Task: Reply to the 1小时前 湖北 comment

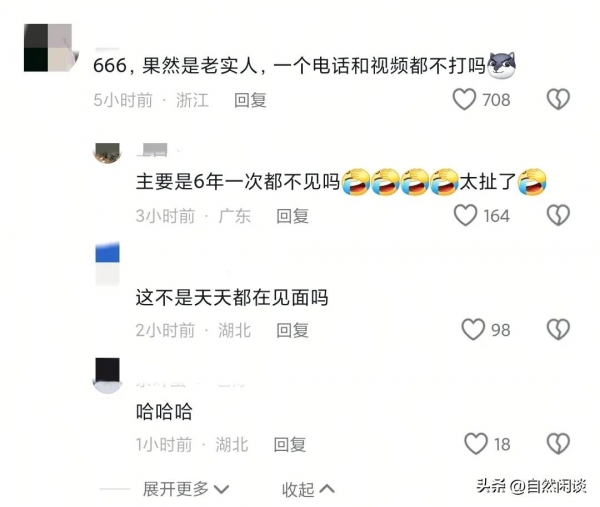Action: (290, 445)
